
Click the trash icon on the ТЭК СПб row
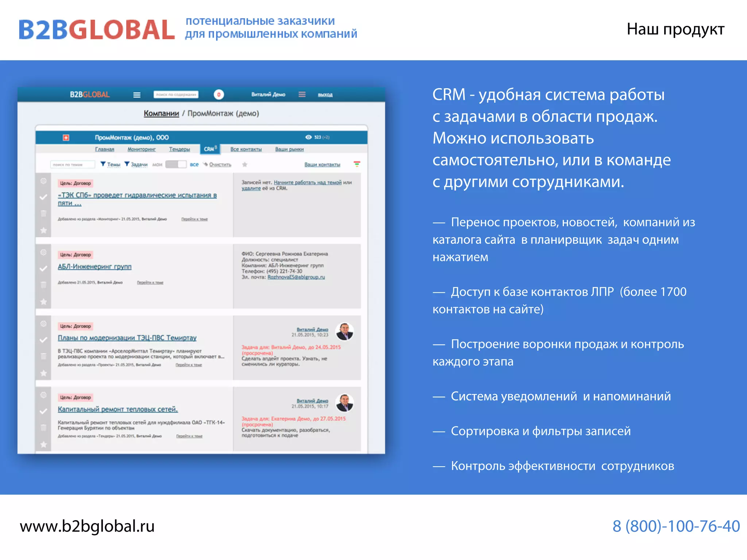coord(43,213)
